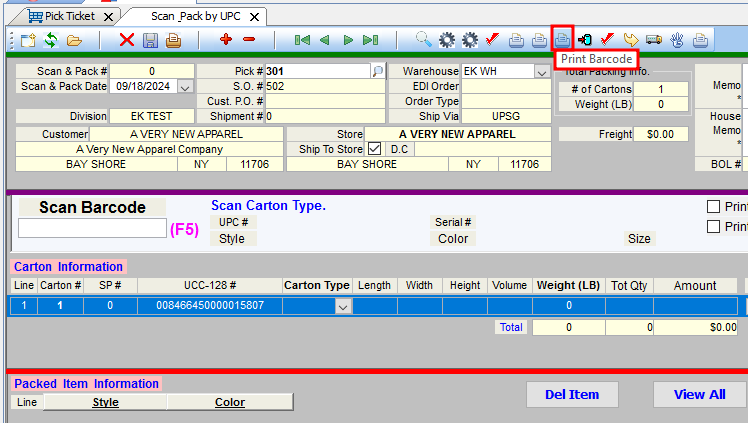This screenshot has height=423, width=748.
Task: Close the Scan_Pack by UPC tab
Action: (x=255, y=17)
